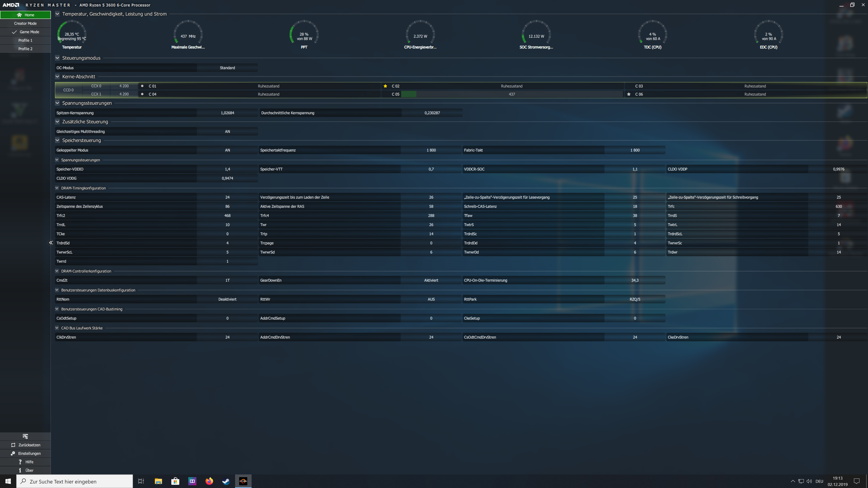868x488 pixels.
Task: Collapse the DRAM-Timingkonfiguration section
Action: [57, 188]
